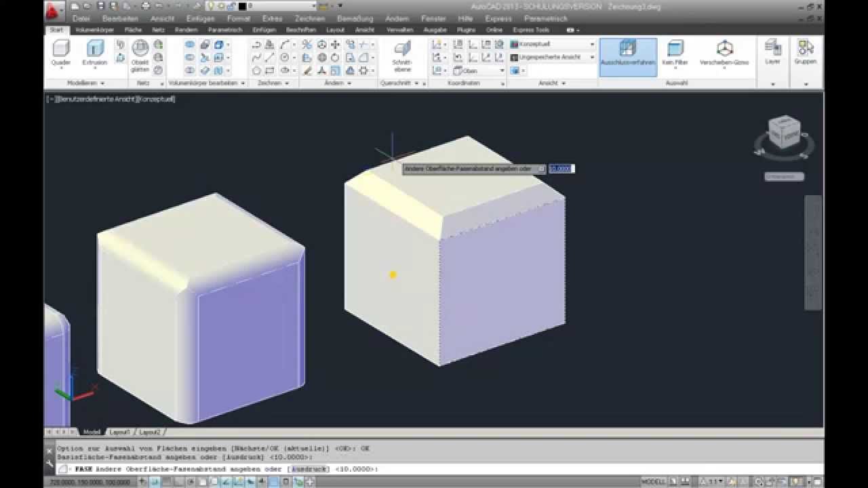Click the black layer color swatch

[x=242, y=6]
